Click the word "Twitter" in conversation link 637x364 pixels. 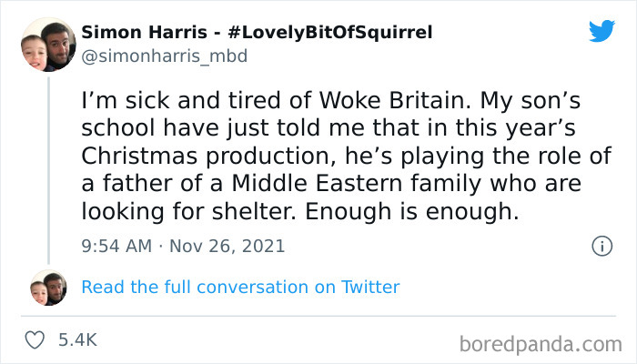pyautogui.click(x=370, y=287)
